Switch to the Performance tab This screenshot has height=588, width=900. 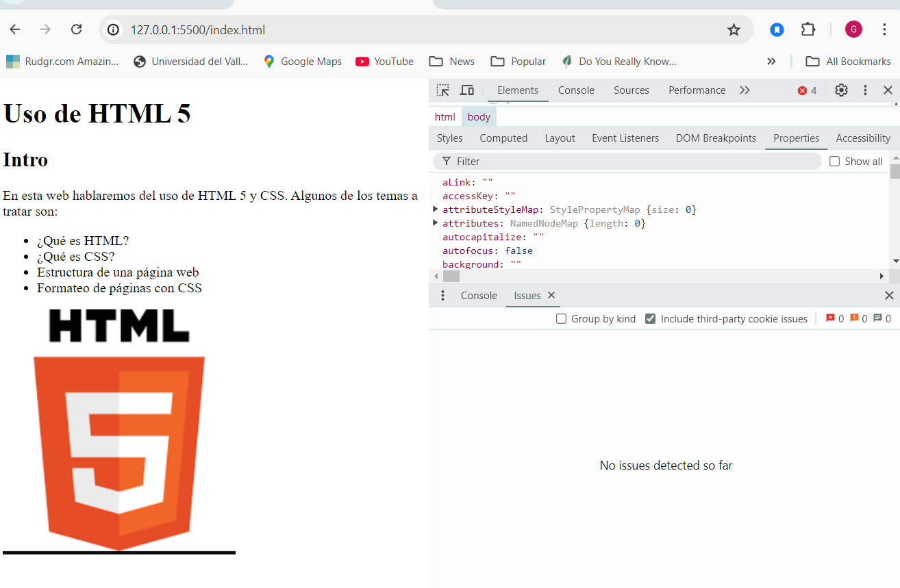(697, 90)
